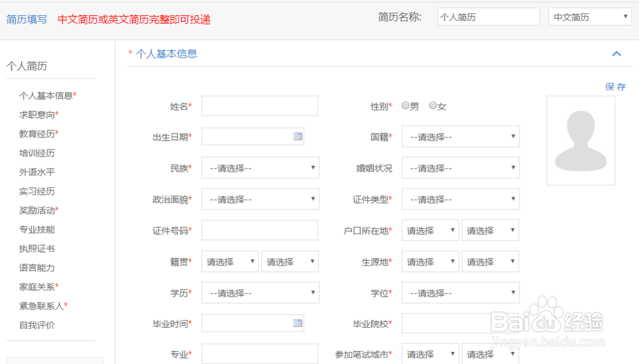Open the 证件类型 dropdown
This screenshot has height=364, width=639.
[461, 199]
